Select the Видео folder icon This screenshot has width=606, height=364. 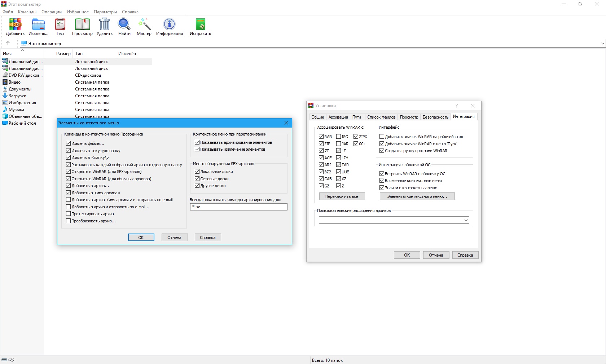tap(5, 82)
